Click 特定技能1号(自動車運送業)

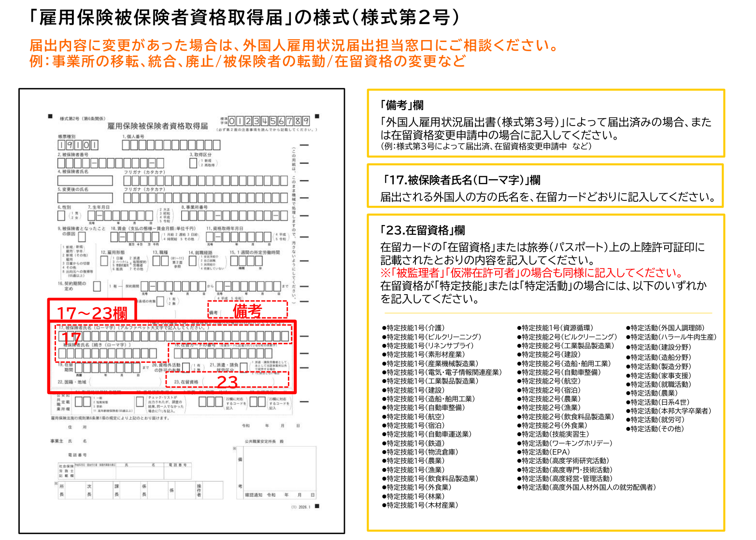coord(427,434)
